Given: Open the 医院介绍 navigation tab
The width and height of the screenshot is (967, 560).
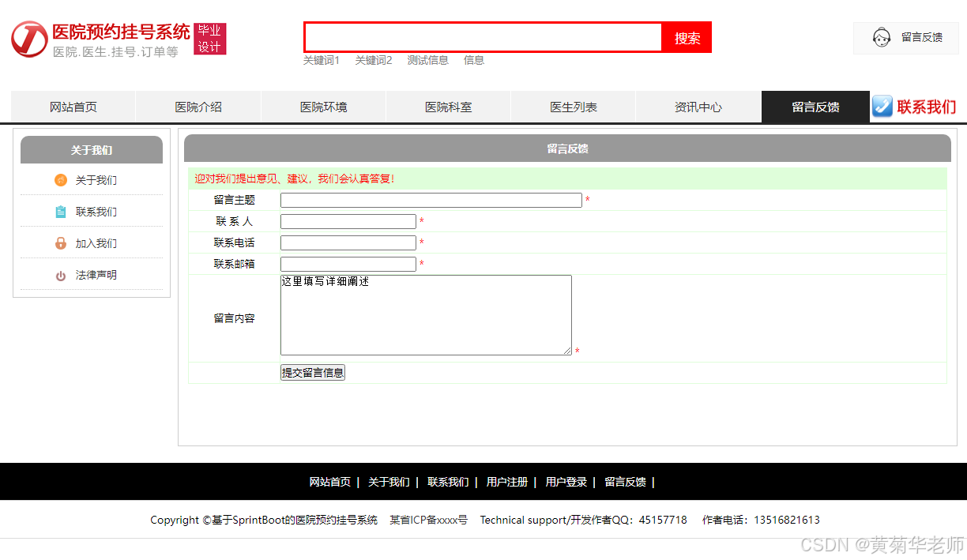Looking at the screenshot, I should [198, 107].
